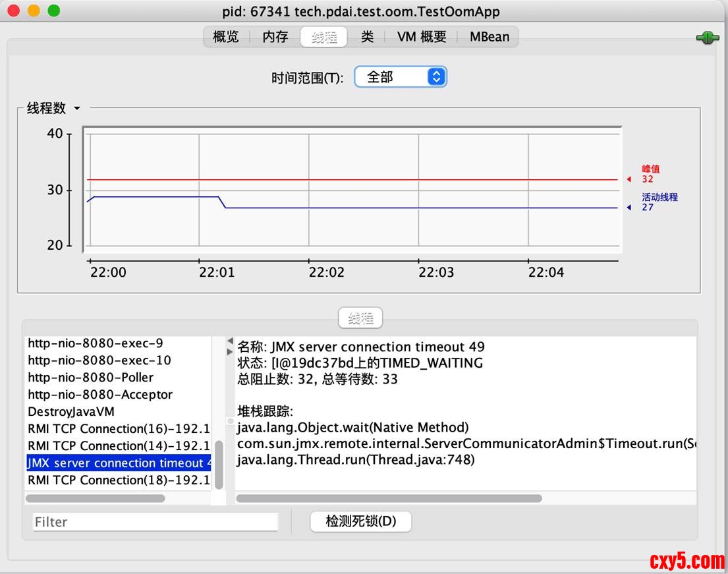Click the green macOS zoom window button

click(x=54, y=11)
